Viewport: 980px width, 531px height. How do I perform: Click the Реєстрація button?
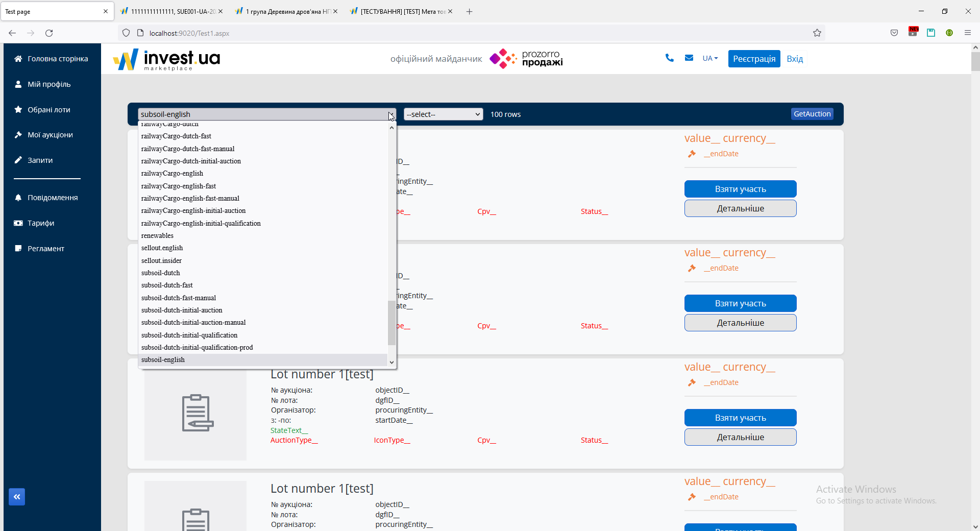754,59
